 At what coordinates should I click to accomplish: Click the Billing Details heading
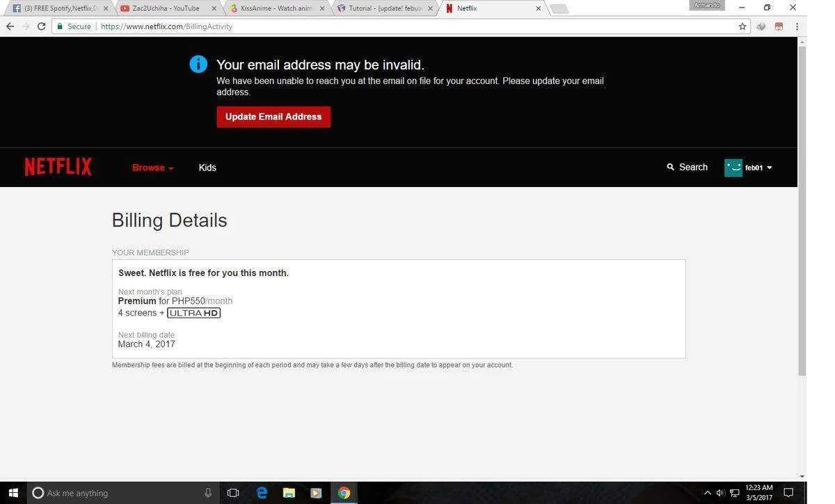tap(170, 220)
